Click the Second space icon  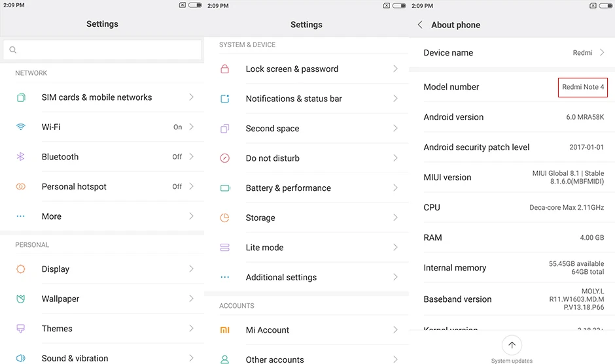(225, 129)
